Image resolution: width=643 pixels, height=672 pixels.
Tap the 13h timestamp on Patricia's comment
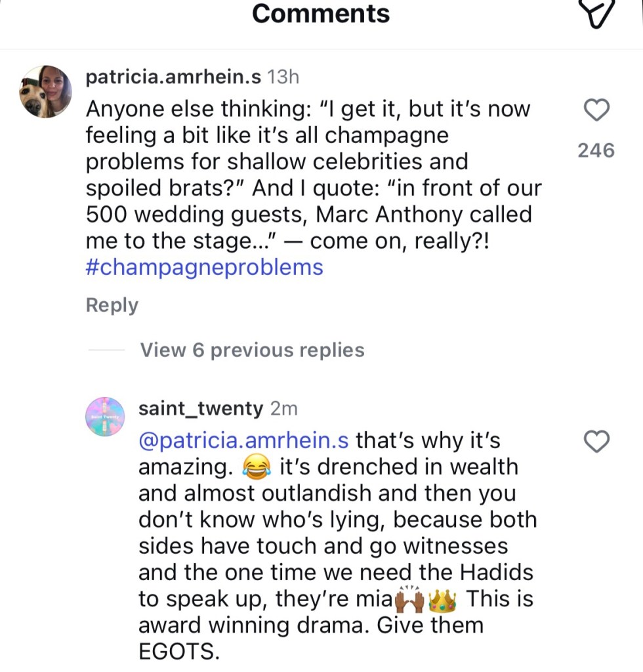coord(283,77)
